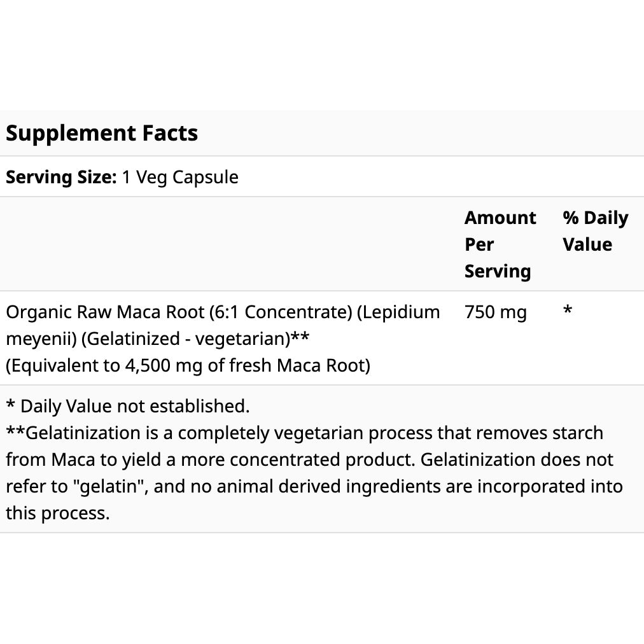The height and width of the screenshot is (644, 644).
Task: Click the bold Serving Size label
Action: 61,177
